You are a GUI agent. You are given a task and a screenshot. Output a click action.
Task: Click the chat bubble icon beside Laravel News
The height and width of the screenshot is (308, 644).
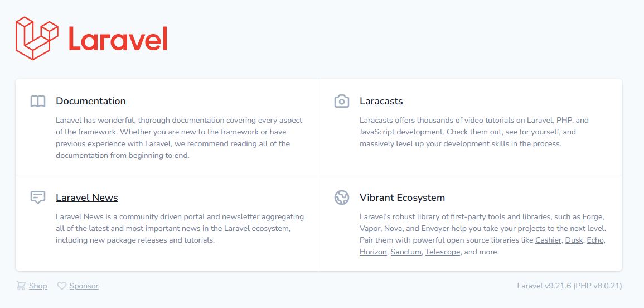click(38, 198)
